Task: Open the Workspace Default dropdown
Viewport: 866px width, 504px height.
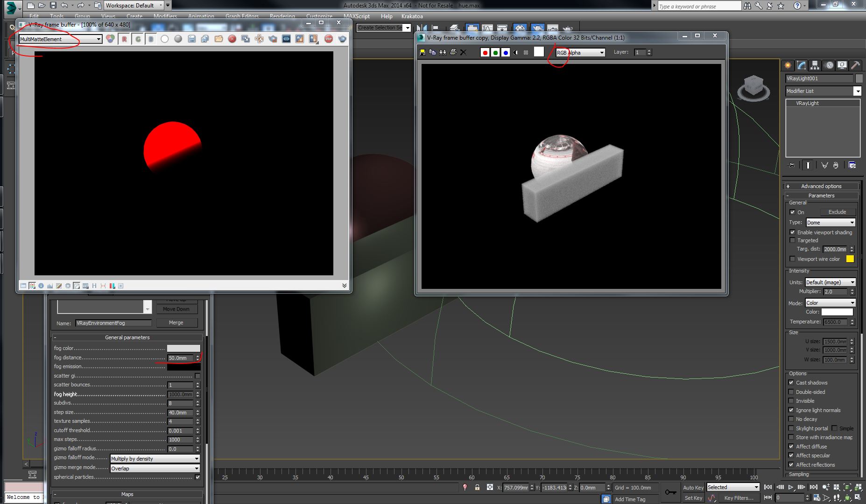Action: 134,5
